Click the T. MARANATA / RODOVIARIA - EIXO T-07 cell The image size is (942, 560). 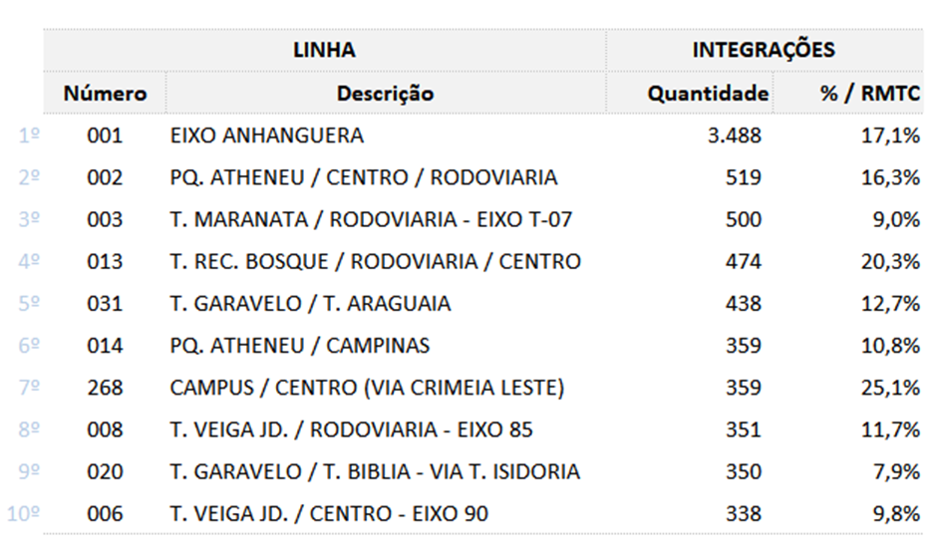(x=371, y=219)
